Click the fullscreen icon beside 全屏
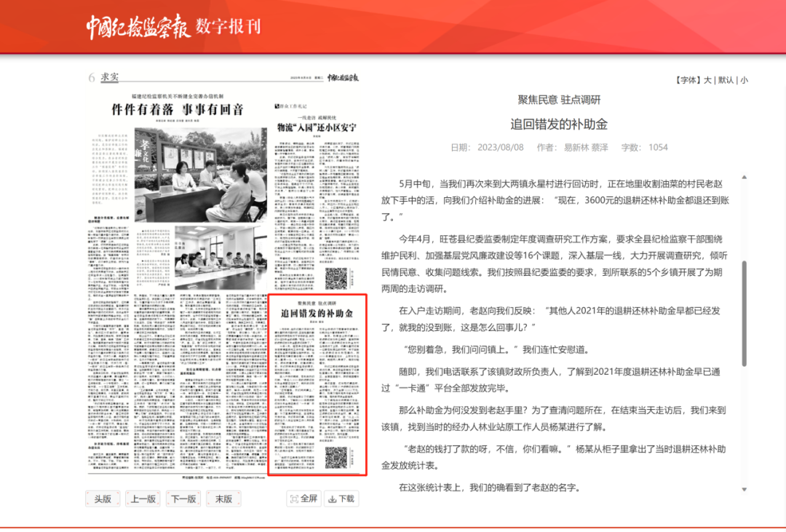The image size is (786, 532). point(294,499)
